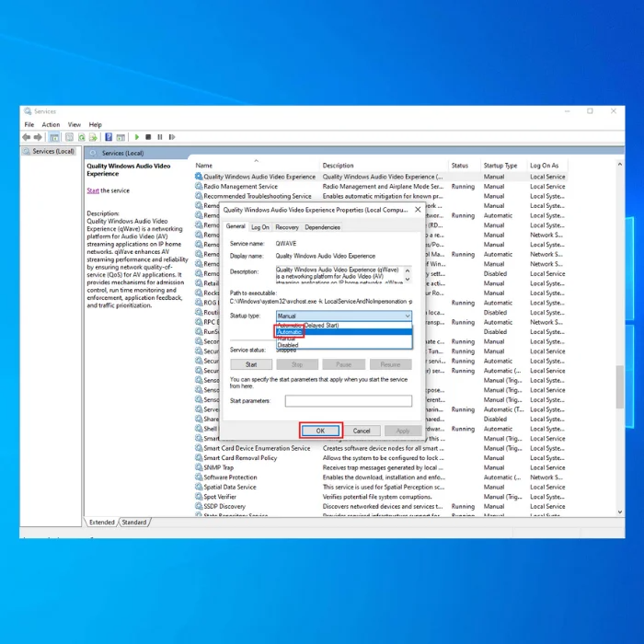Click gear icon beside Radio Management Service
Viewport: 644px width, 644px height.
[199, 187]
